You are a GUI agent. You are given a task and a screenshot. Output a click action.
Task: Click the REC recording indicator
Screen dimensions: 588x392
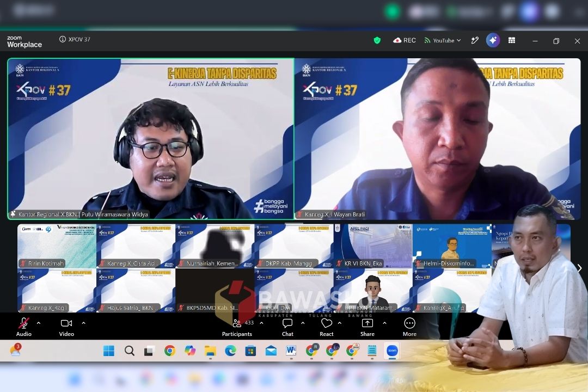[x=404, y=40]
